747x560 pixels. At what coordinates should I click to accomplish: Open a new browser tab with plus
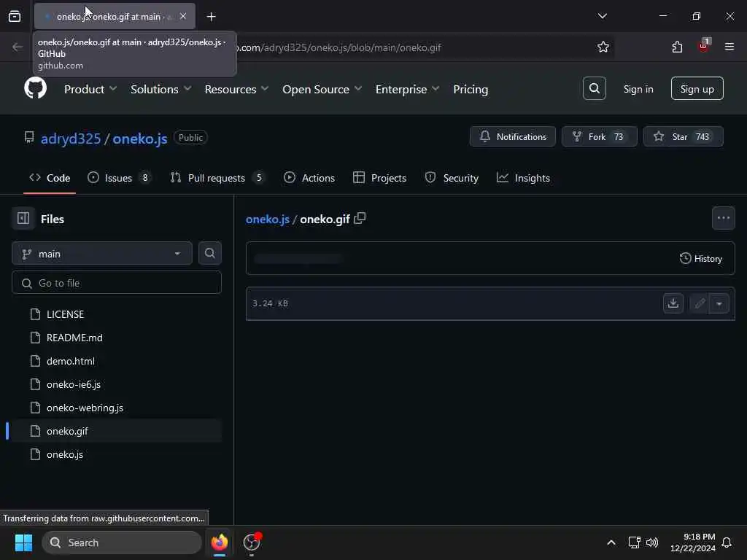(x=211, y=17)
